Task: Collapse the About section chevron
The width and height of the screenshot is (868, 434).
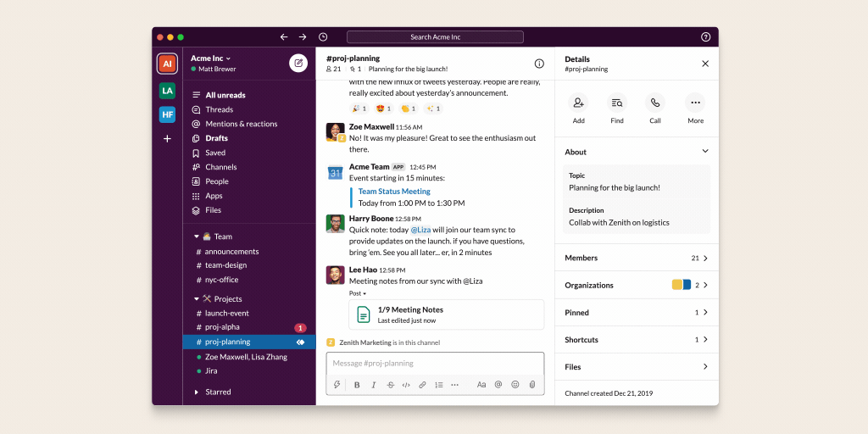Action: [705, 152]
